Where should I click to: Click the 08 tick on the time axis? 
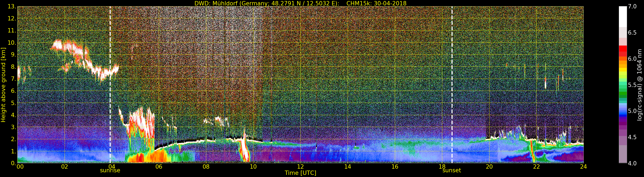206,167
